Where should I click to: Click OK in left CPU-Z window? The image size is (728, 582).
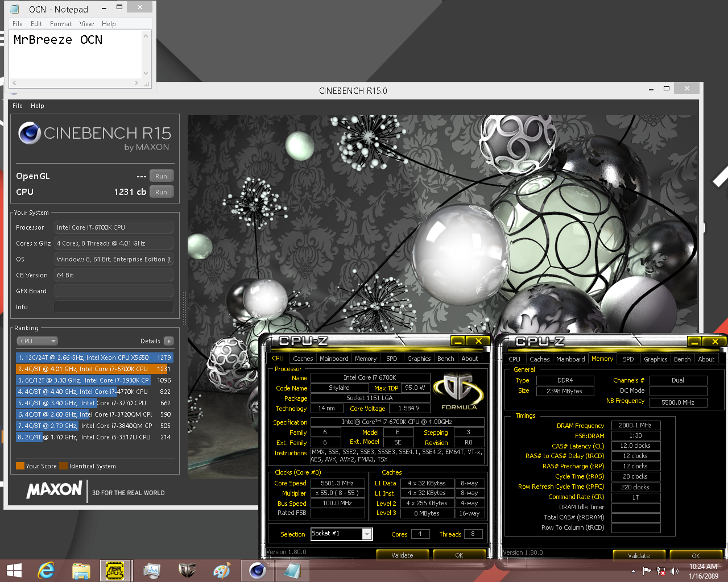coord(459,555)
